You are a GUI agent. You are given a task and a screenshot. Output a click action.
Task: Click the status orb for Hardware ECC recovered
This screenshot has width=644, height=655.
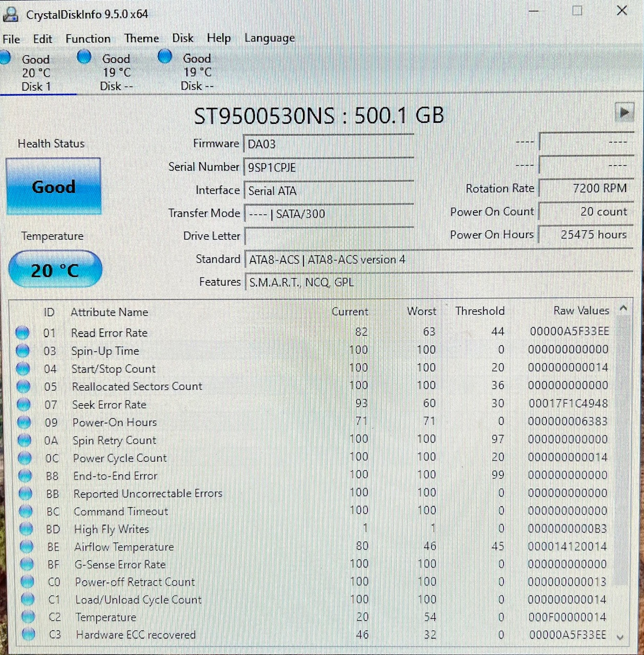pyautogui.click(x=29, y=635)
